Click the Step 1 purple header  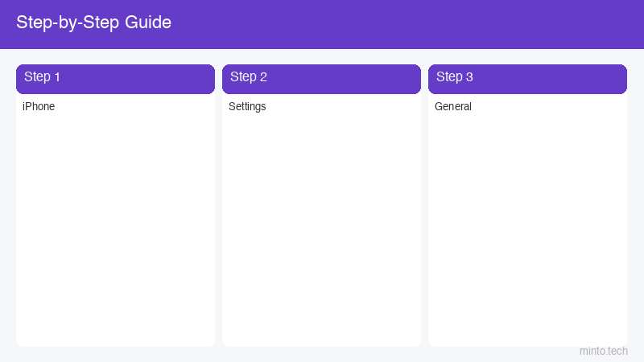coord(115,79)
